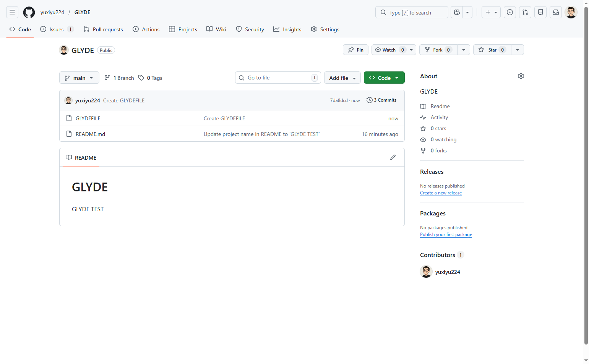The image size is (589, 364).
Task: Switch to the Issues tab
Action: tap(57, 29)
